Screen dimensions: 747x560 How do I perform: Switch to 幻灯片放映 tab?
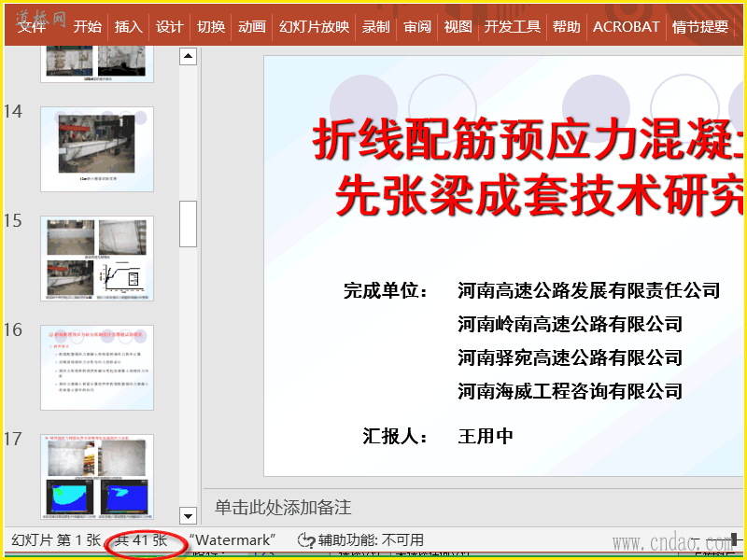click(314, 27)
